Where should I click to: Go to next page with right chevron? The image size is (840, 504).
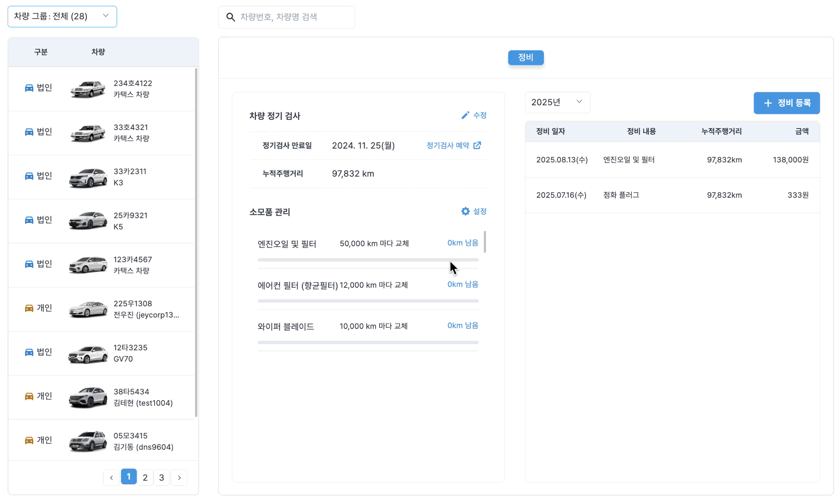point(179,478)
